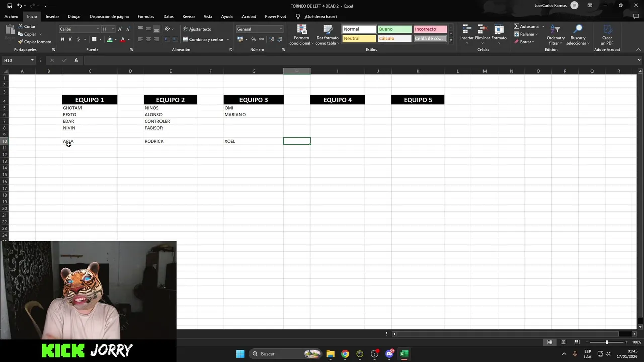Click the Cortar scissors button

(27, 26)
